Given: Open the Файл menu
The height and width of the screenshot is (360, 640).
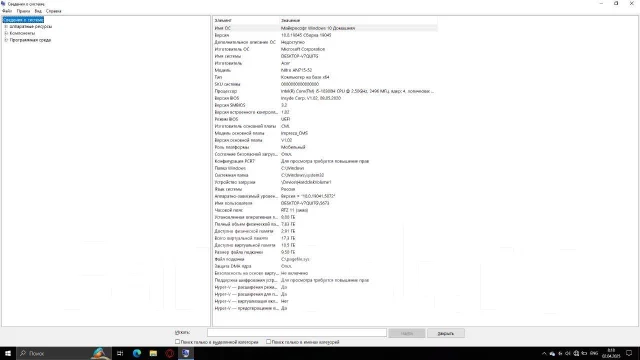Looking at the screenshot, I should click(x=7, y=11).
